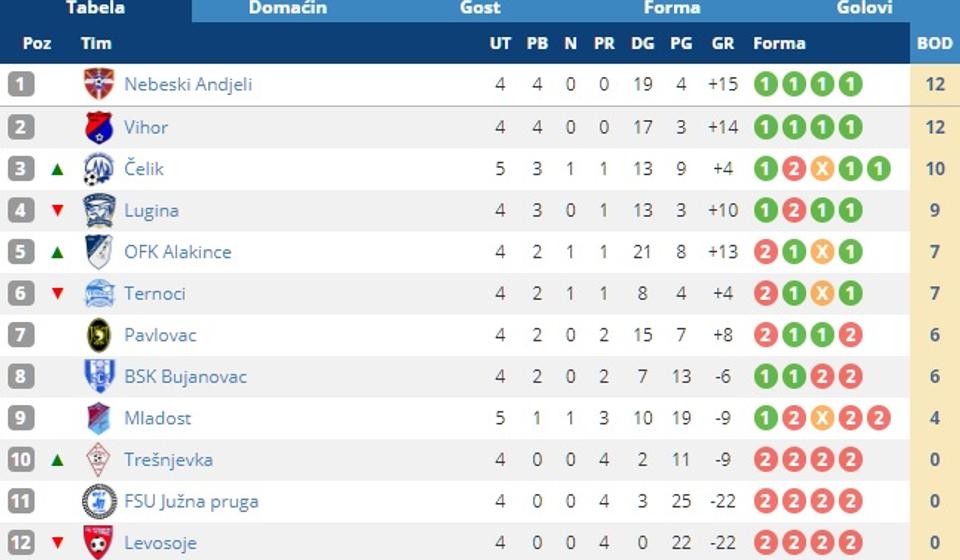The width and height of the screenshot is (960, 560).
Task: Click the Vihor team logo
Action: (99, 127)
